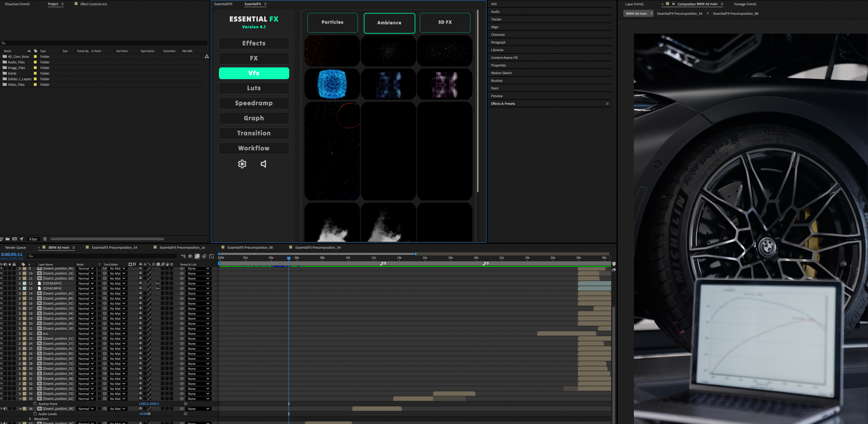The image size is (868, 424).
Task: Click the Essential FX settings gear icon
Action: pos(242,164)
